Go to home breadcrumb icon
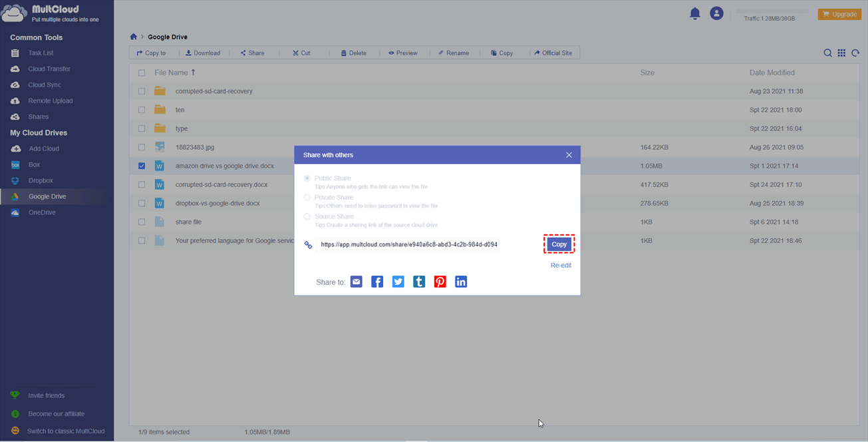 [x=133, y=37]
